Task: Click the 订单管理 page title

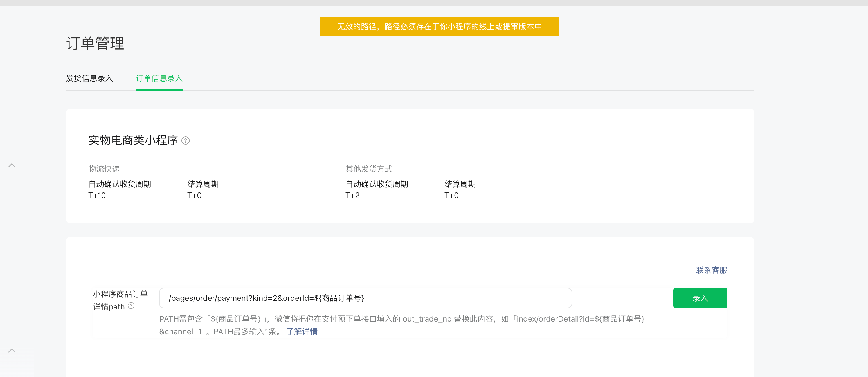Action: click(95, 43)
